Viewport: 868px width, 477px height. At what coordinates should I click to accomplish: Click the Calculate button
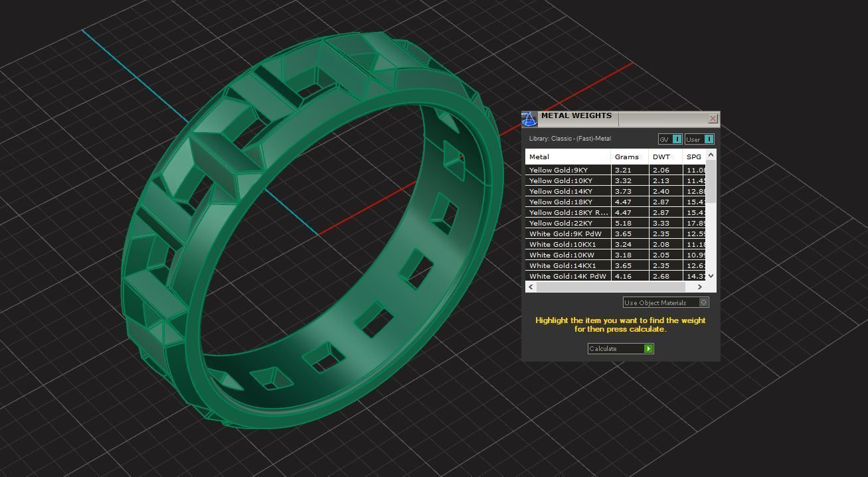click(621, 348)
